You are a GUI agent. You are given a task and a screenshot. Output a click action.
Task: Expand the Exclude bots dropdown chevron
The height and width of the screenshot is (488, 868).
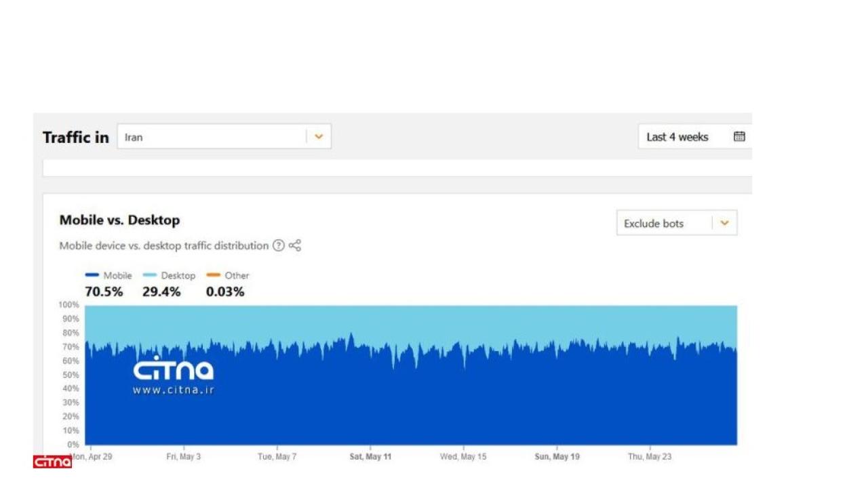[x=724, y=223]
